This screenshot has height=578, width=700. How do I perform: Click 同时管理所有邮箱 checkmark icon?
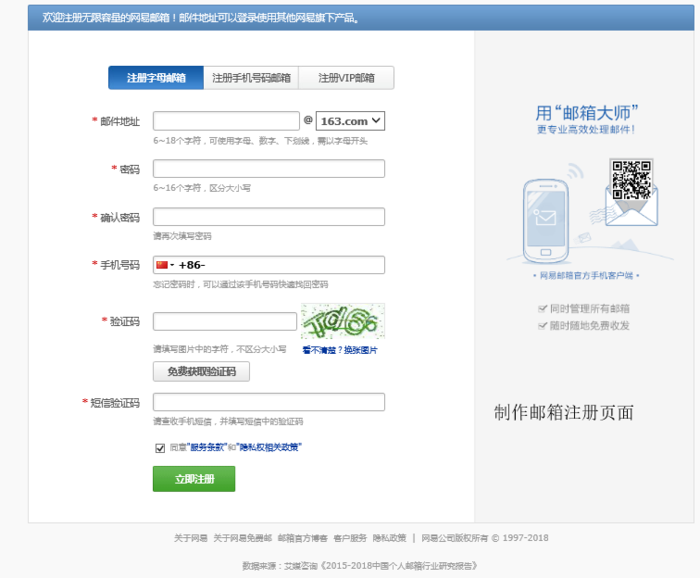542,308
